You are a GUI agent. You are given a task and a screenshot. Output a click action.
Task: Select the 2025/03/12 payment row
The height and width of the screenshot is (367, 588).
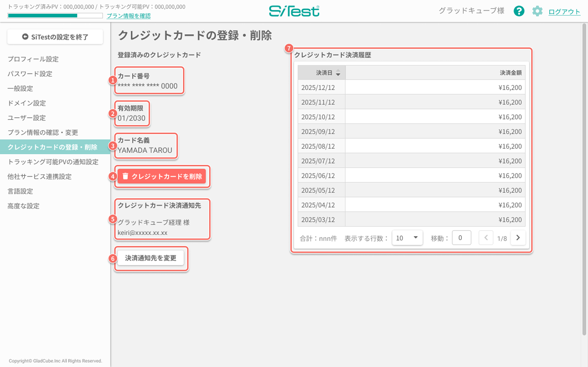point(411,220)
